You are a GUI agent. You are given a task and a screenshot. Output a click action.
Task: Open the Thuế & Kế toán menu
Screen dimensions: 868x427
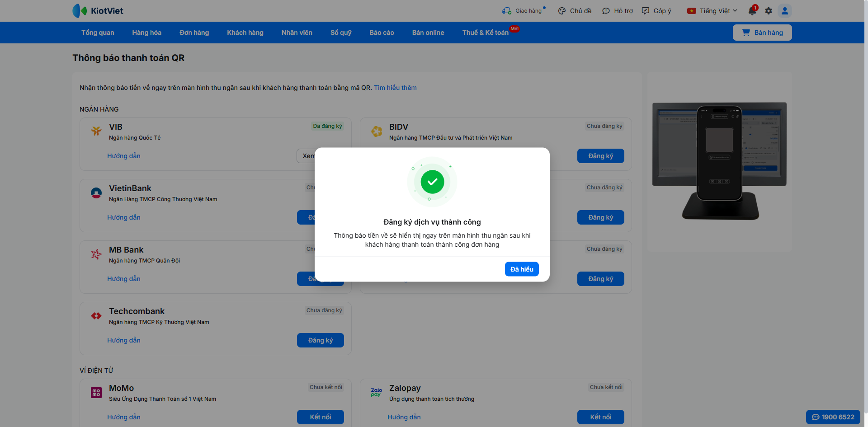point(486,33)
